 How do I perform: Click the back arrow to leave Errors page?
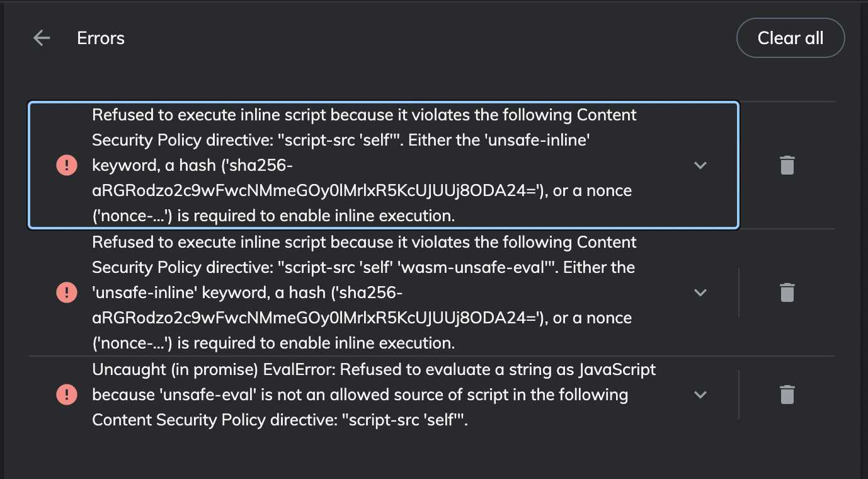[40, 38]
